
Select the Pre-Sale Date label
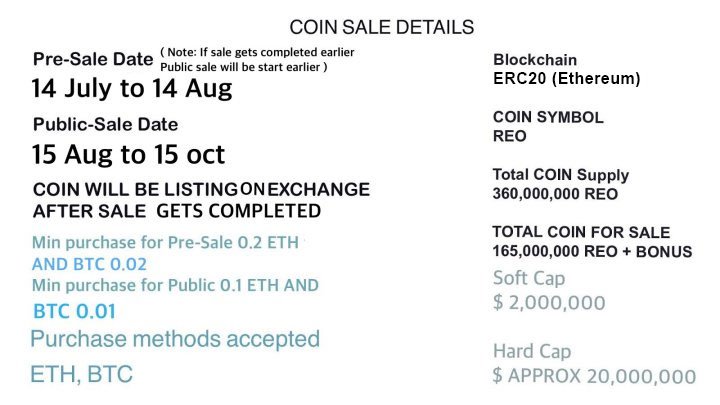[x=93, y=59]
